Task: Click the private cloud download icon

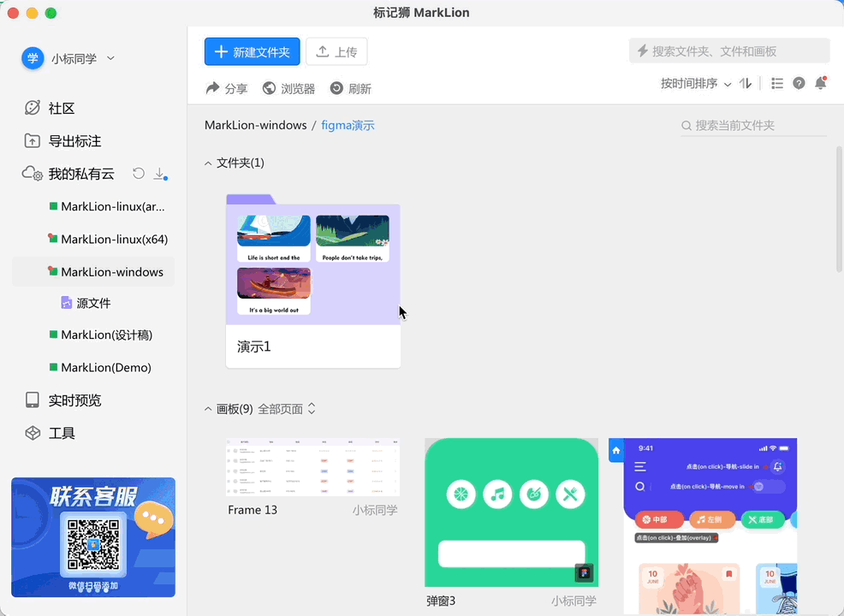Action: coord(159,174)
